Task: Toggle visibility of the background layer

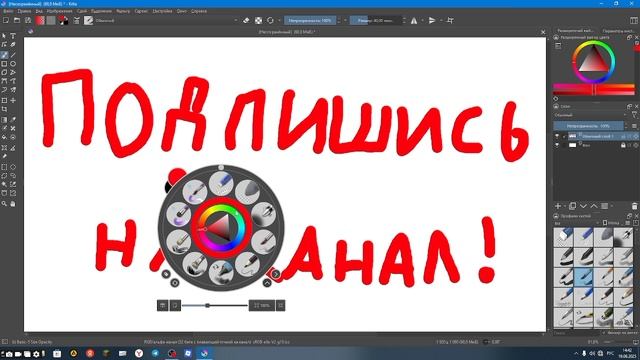Action: (557, 145)
